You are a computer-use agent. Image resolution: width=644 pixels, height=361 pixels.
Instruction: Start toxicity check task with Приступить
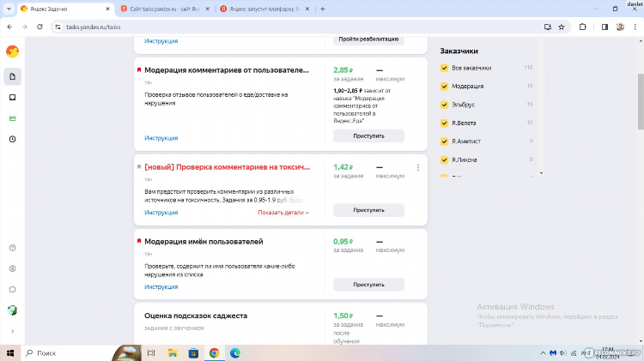point(368,210)
